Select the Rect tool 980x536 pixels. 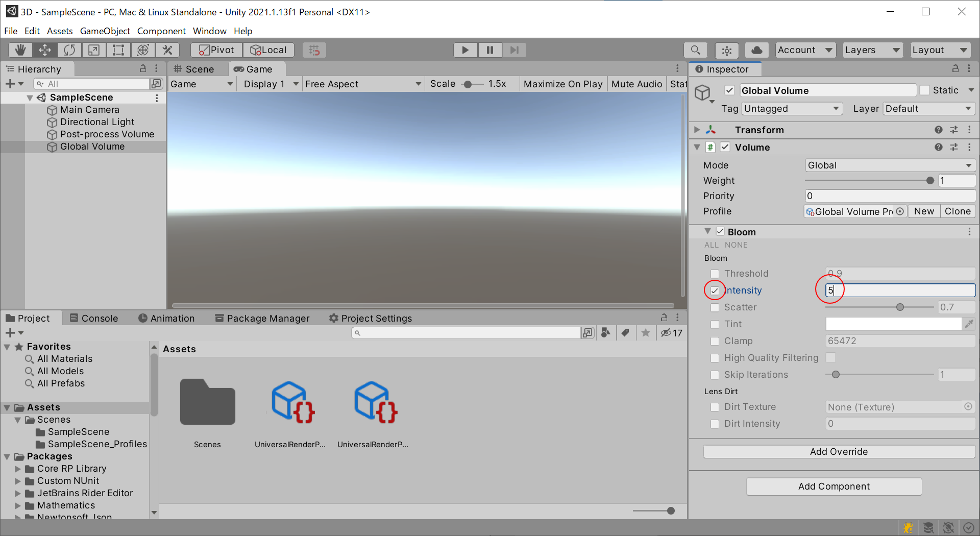(x=118, y=50)
